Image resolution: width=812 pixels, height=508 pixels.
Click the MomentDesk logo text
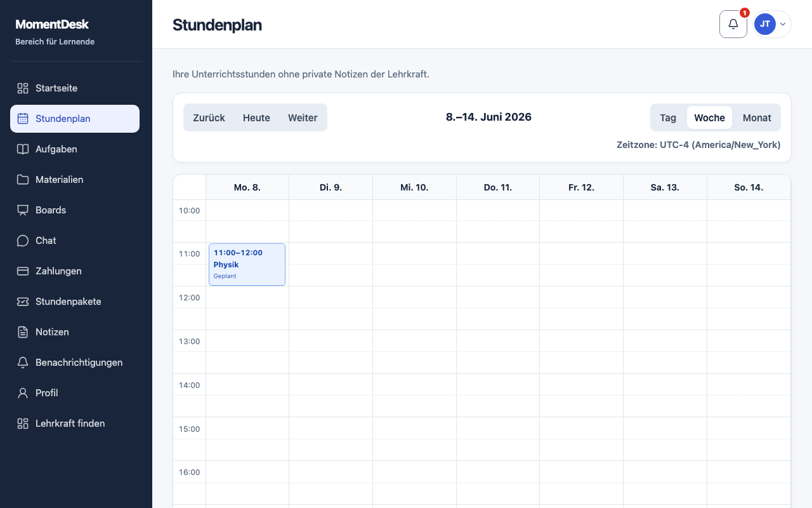pyautogui.click(x=52, y=25)
